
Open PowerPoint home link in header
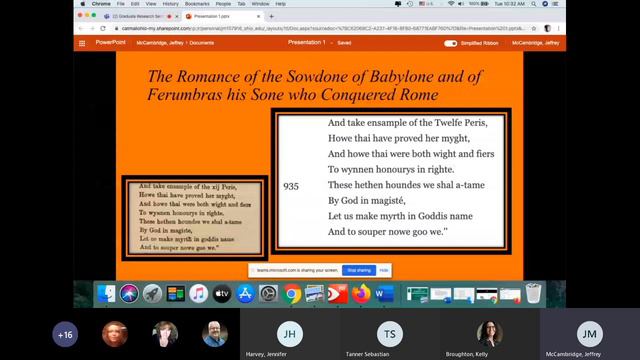coord(111,42)
